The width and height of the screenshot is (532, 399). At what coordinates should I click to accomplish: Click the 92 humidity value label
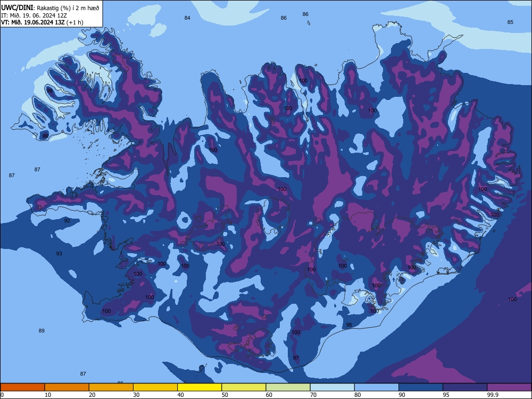click(x=67, y=221)
